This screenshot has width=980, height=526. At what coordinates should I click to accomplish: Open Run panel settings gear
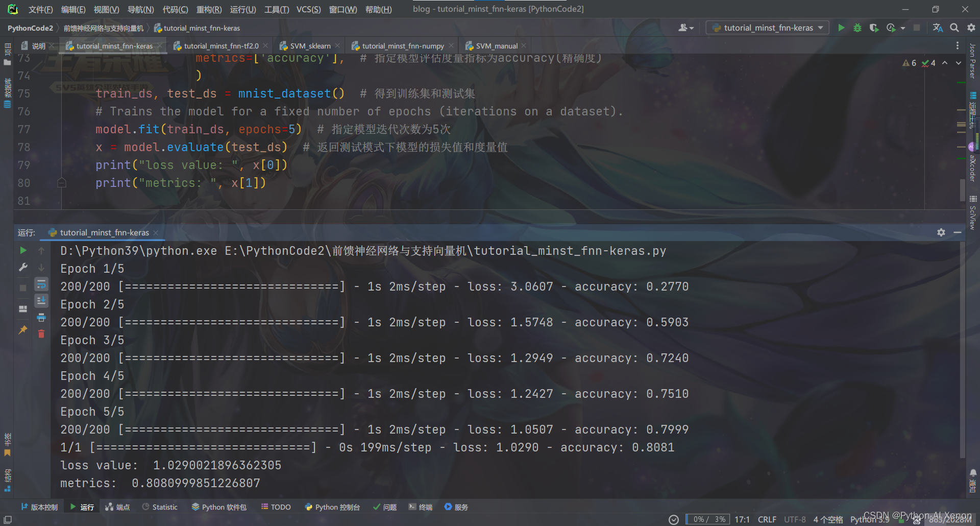click(941, 232)
